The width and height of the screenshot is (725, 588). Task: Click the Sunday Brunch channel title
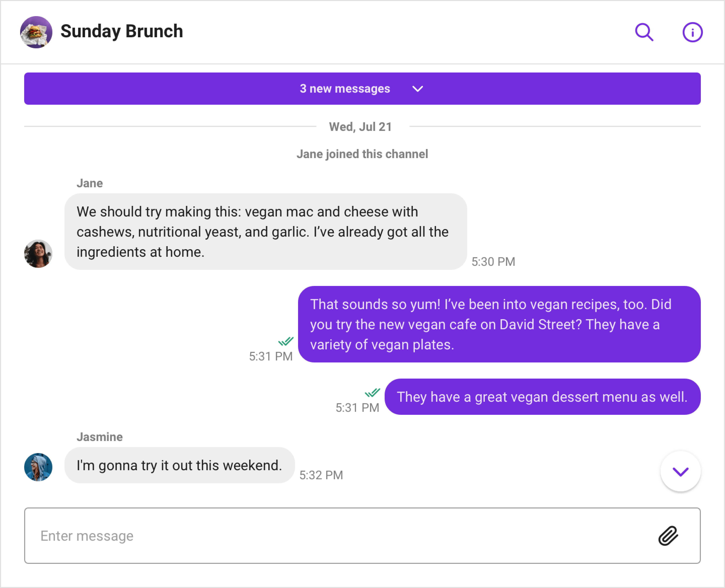(x=122, y=32)
